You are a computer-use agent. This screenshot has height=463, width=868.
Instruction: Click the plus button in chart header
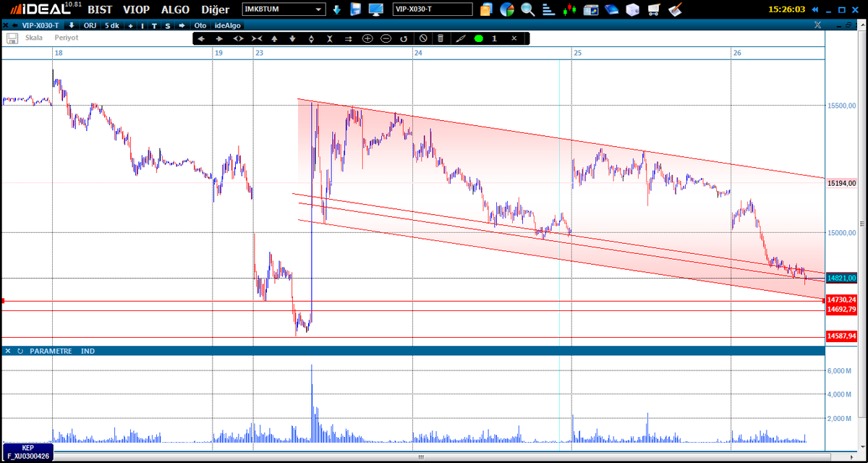[130, 26]
